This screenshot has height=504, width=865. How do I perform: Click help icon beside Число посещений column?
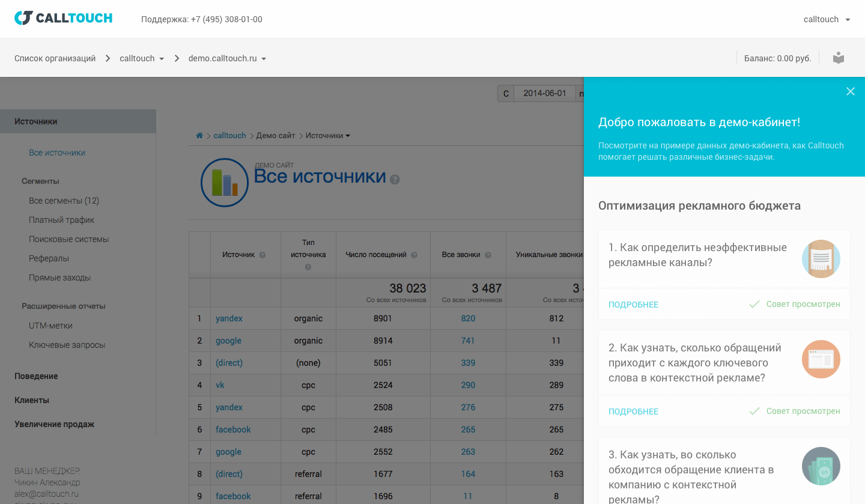coord(414,255)
